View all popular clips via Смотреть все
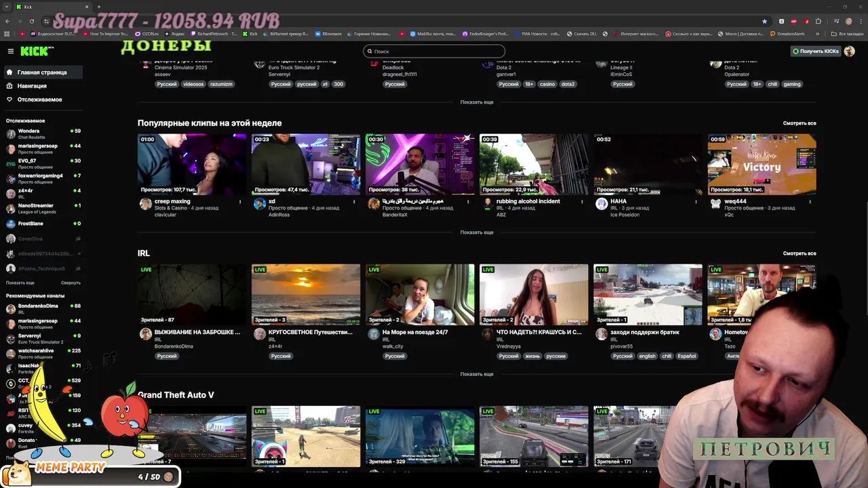The width and height of the screenshot is (868, 488). tap(800, 123)
